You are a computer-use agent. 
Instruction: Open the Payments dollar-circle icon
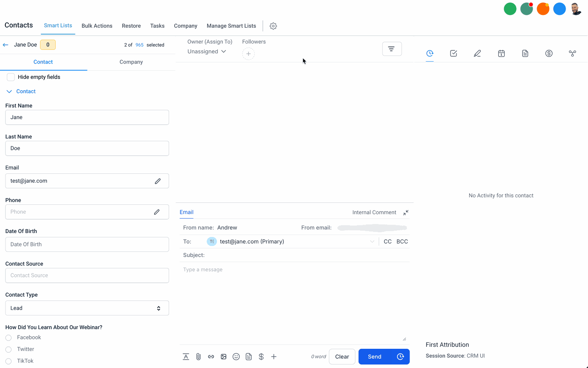click(549, 53)
